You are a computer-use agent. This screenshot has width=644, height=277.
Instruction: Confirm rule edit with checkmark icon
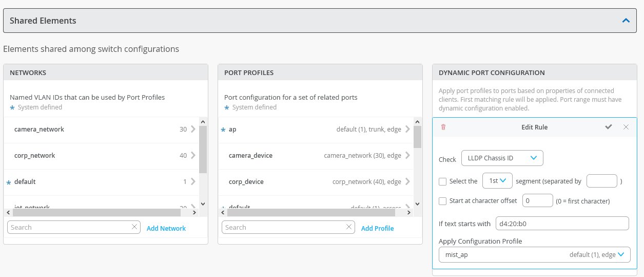(609, 127)
